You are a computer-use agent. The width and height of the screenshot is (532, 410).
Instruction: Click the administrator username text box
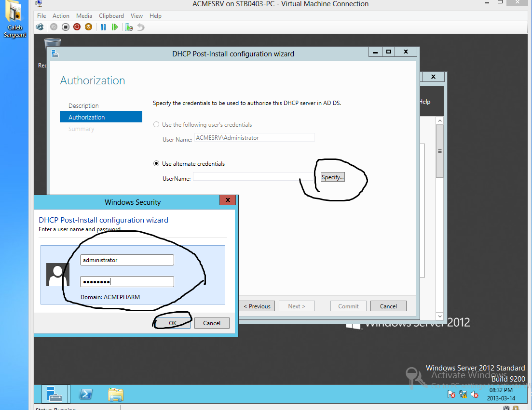[127, 260]
